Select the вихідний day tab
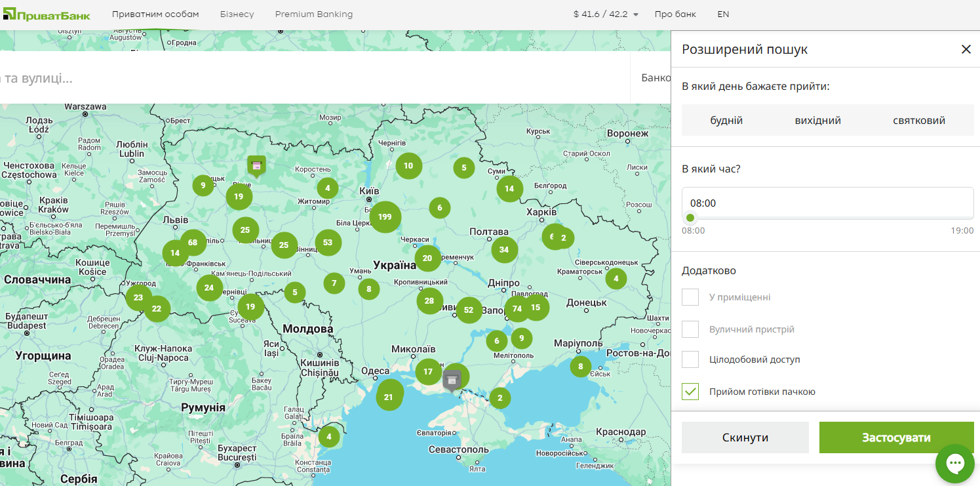This screenshot has height=486, width=980. pyautogui.click(x=817, y=121)
